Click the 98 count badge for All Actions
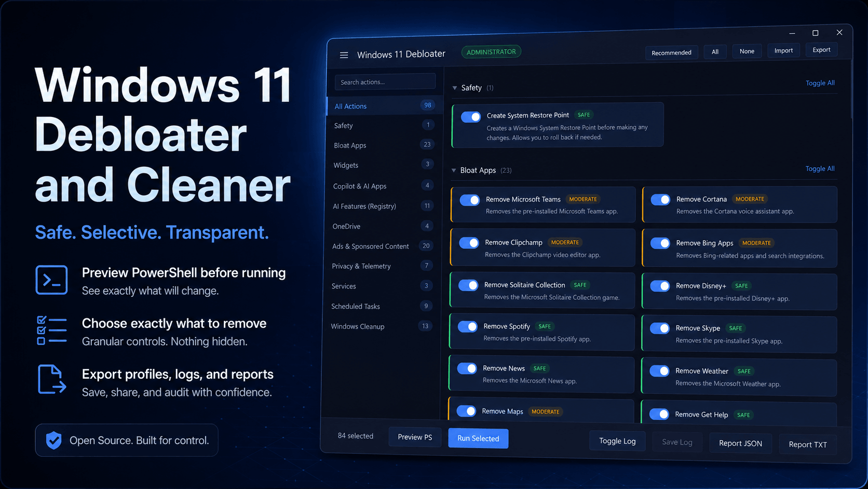 click(x=427, y=105)
